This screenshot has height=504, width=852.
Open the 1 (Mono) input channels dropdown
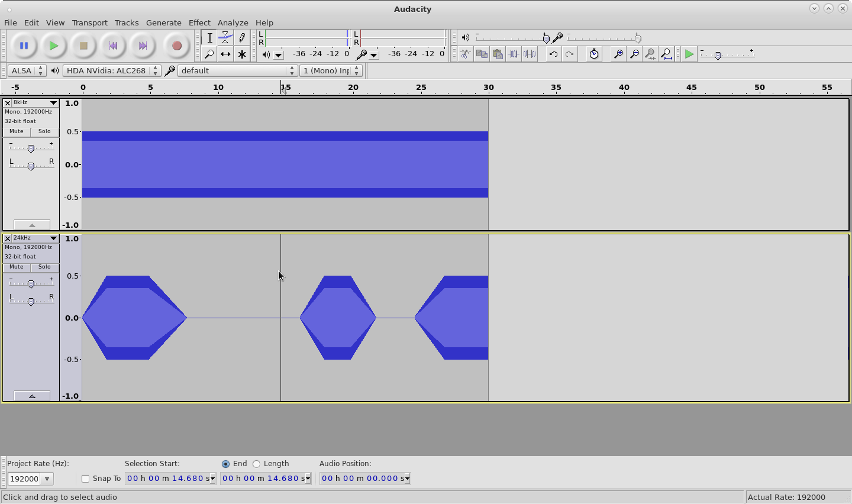pyautogui.click(x=331, y=70)
